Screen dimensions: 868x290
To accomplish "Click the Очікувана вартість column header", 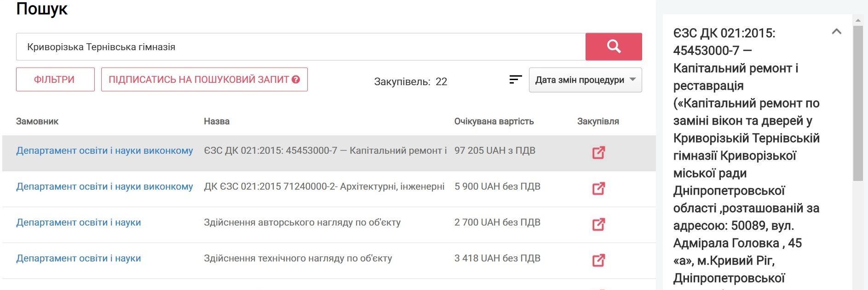I will pos(493,121).
